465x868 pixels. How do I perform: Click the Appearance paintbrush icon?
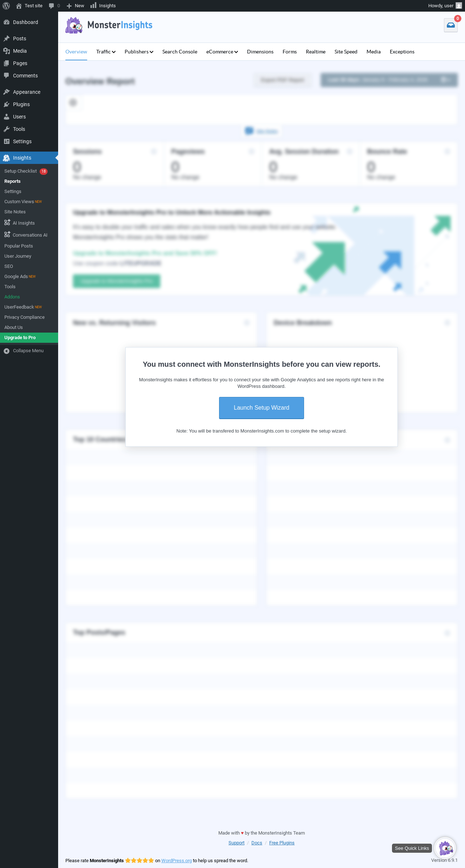pyautogui.click(x=7, y=92)
